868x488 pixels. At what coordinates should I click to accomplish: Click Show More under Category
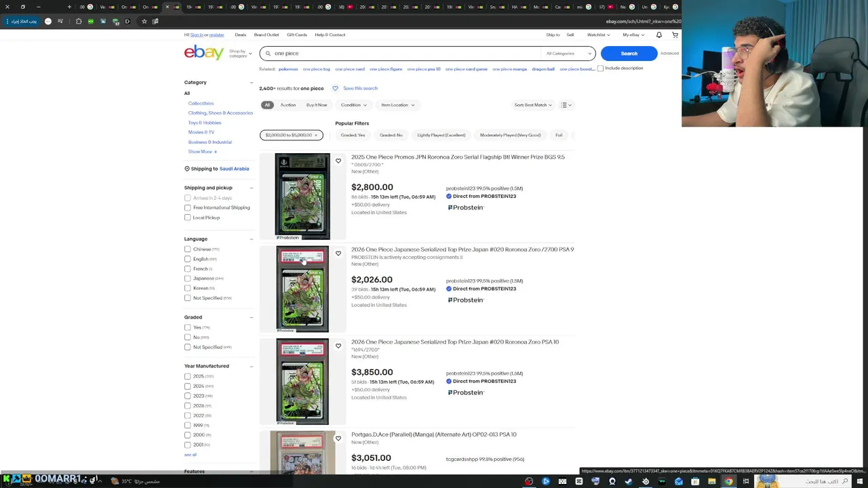(202, 152)
